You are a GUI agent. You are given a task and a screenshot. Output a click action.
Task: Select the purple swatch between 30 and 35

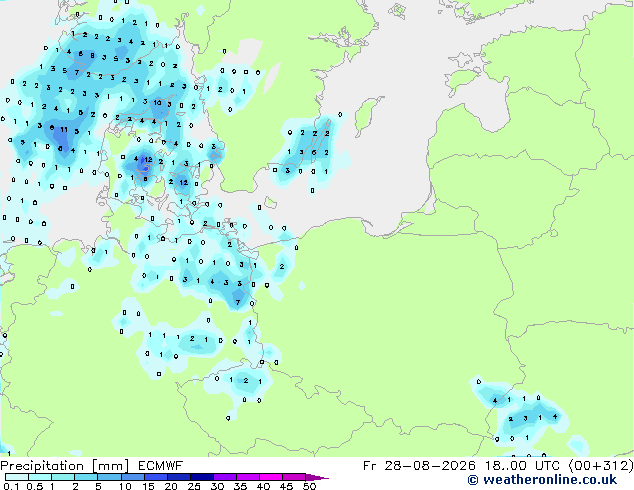(225, 477)
